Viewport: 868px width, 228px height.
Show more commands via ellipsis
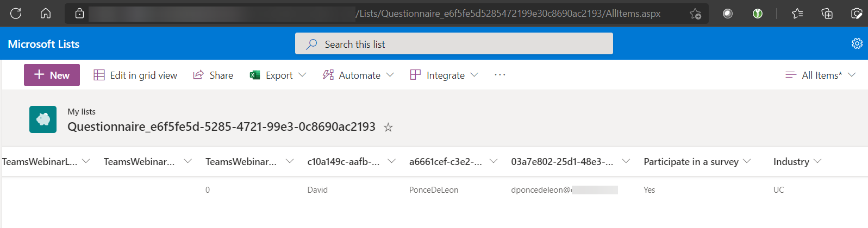(500, 75)
